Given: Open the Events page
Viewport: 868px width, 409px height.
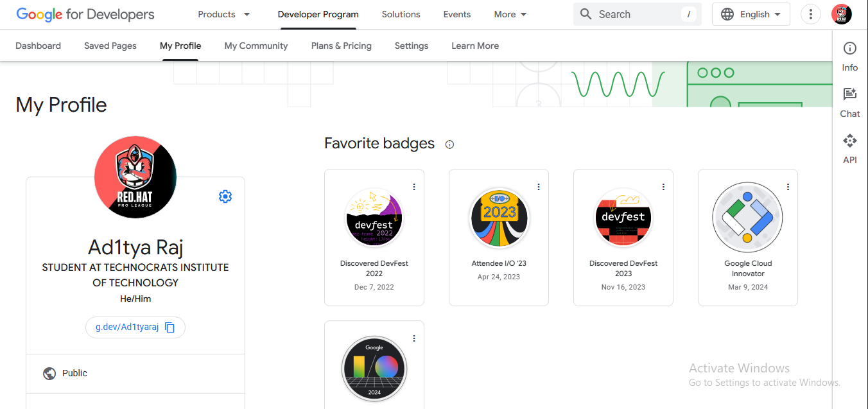Looking at the screenshot, I should point(457,14).
